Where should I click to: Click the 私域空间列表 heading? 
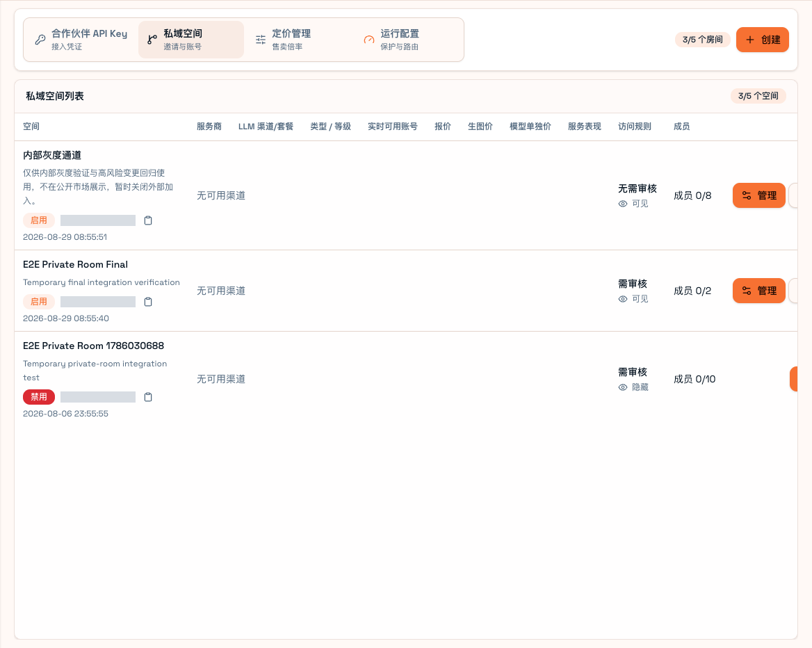(x=55, y=97)
